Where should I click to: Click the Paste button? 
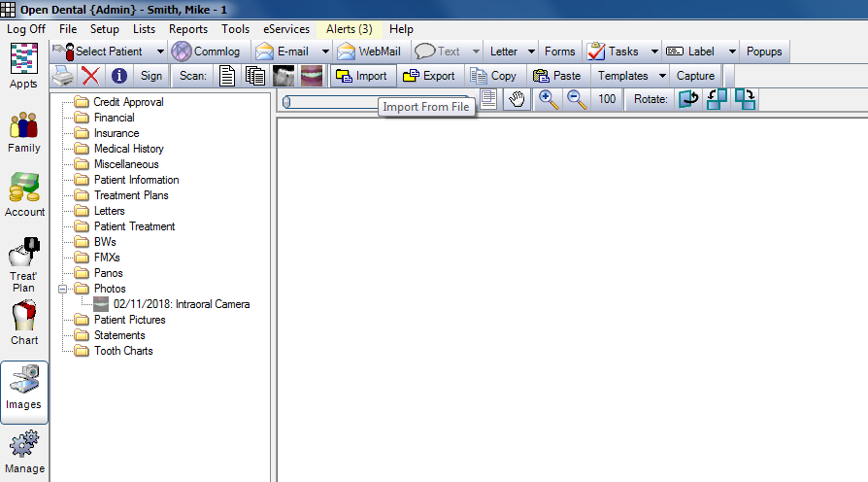557,76
